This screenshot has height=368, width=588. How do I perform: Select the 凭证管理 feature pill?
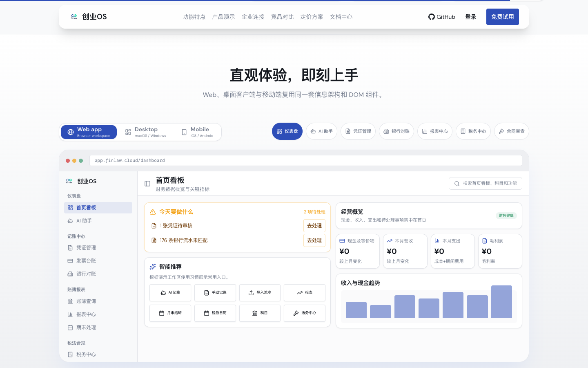[x=358, y=131]
